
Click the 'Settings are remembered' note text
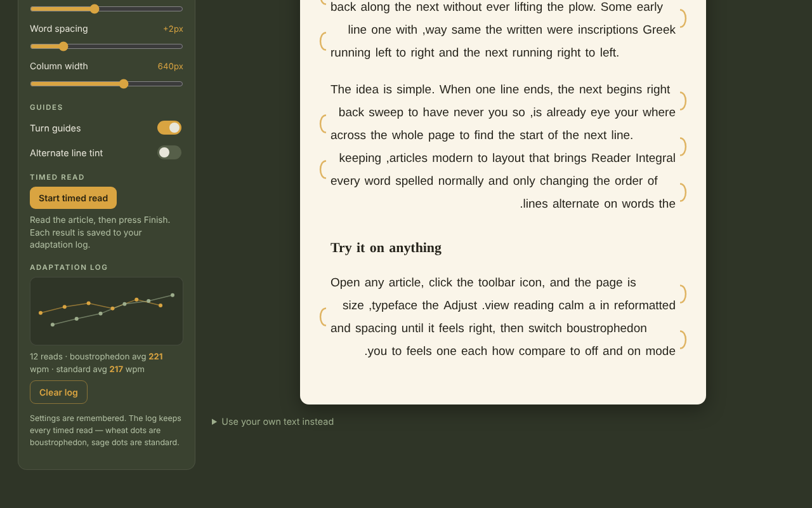(106, 431)
